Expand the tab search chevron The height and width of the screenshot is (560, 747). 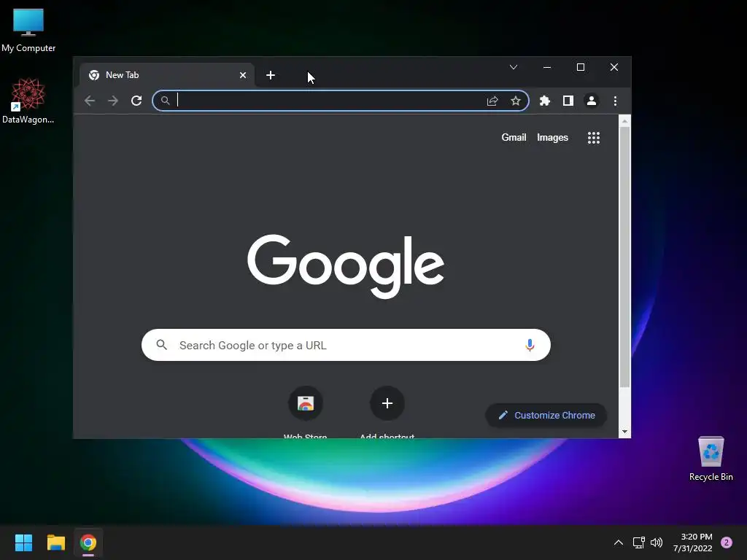coord(514,67)
